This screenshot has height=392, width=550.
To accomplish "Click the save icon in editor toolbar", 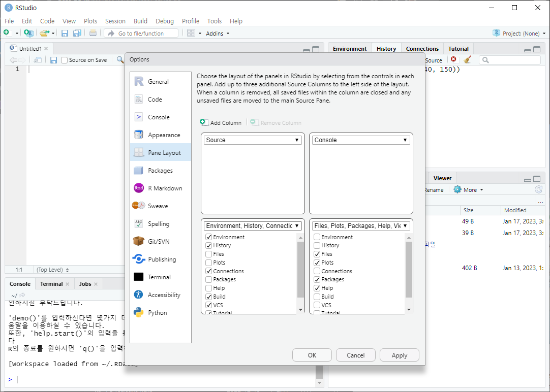I will [53, 60].
